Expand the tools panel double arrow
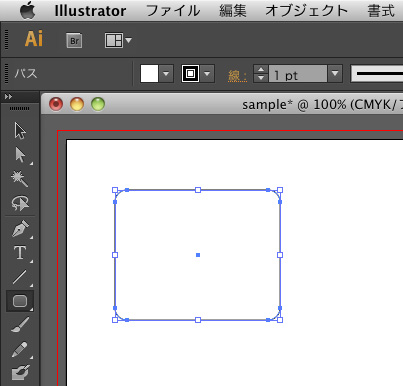 pyautogui.click(x=8, y=97)
